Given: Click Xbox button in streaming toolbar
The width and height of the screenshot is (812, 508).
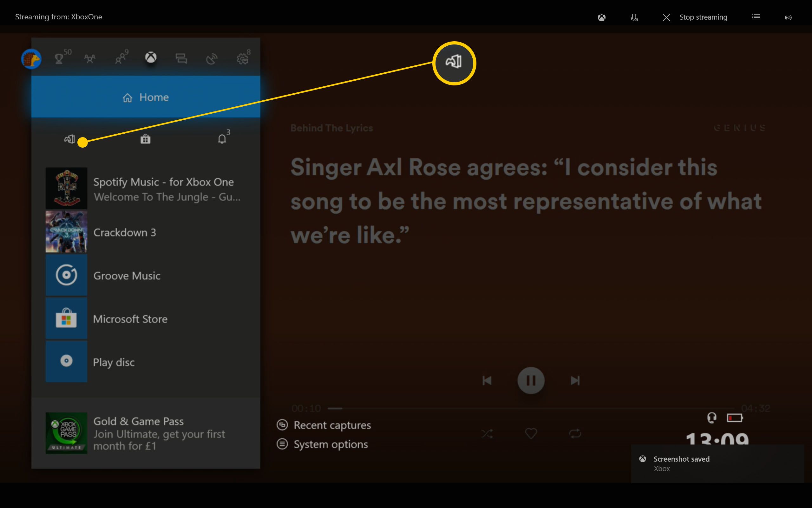Looking at the screenshot, I should point(602,17).
